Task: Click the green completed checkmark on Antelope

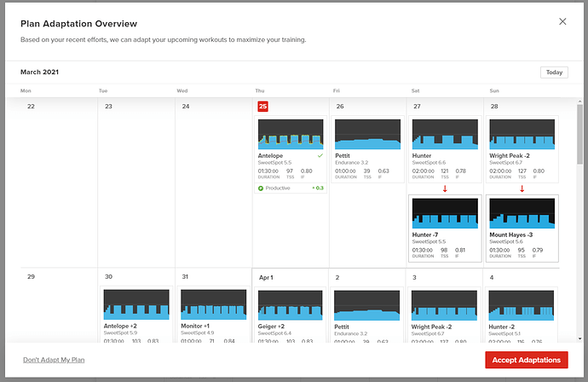Action: (x=320, y=155)
